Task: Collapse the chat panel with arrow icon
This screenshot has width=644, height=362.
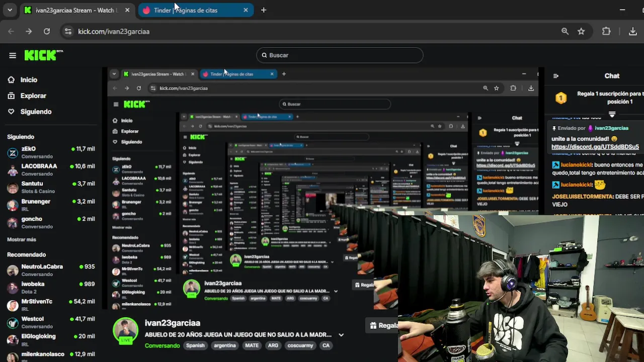Action: [556, 76]
